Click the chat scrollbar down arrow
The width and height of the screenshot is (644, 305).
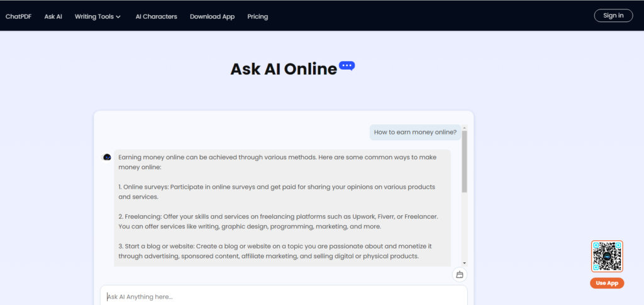pos(464,262)
